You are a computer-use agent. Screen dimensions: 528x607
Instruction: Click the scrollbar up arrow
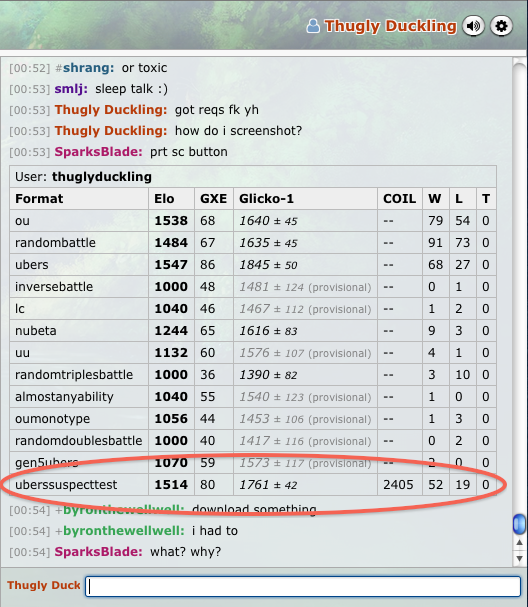pyautogui.click(x=519, y=543)
